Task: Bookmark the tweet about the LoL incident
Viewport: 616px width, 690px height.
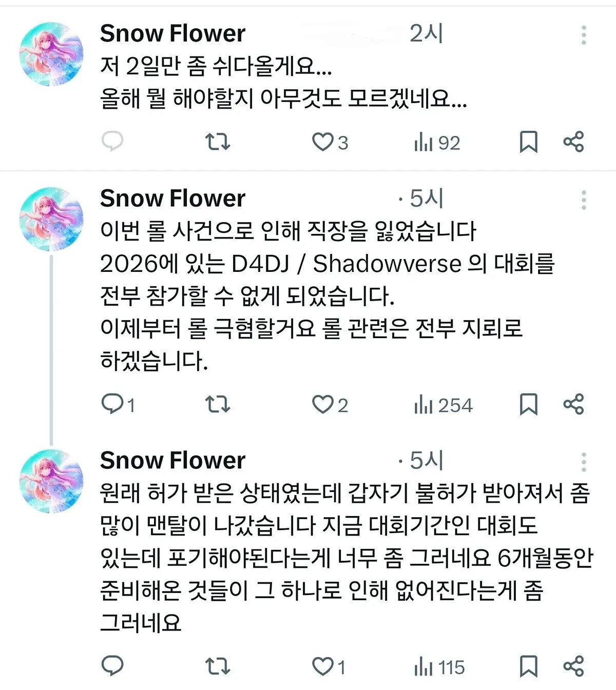Action: (x=528, y=405)
